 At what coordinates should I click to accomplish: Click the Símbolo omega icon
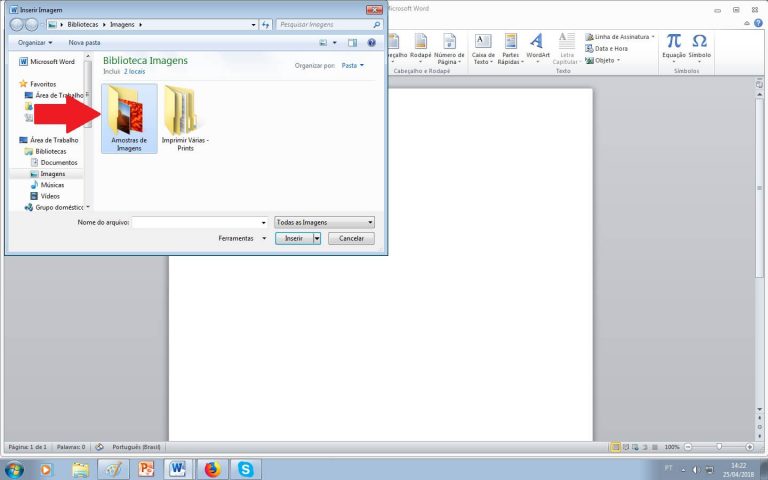point(700,45)
